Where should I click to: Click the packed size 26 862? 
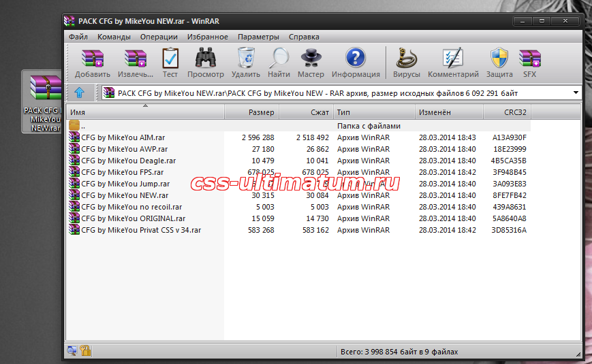tap(317, 149)
